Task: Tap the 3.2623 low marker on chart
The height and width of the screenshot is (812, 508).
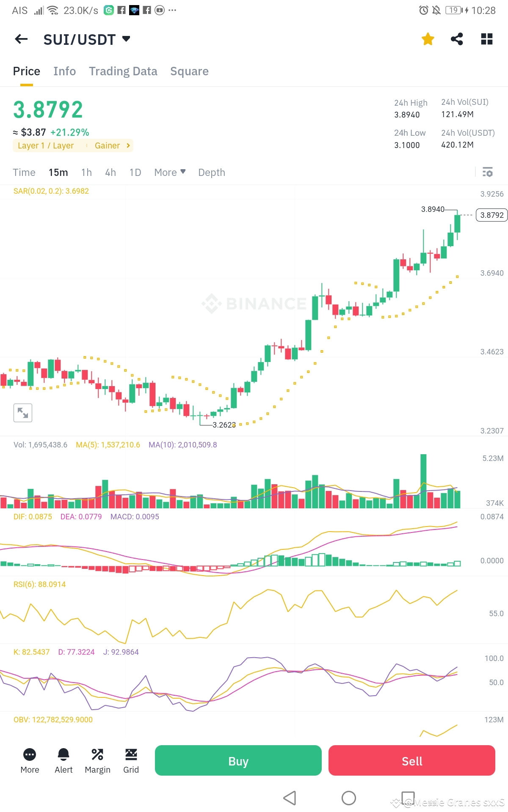Action: 224,425
